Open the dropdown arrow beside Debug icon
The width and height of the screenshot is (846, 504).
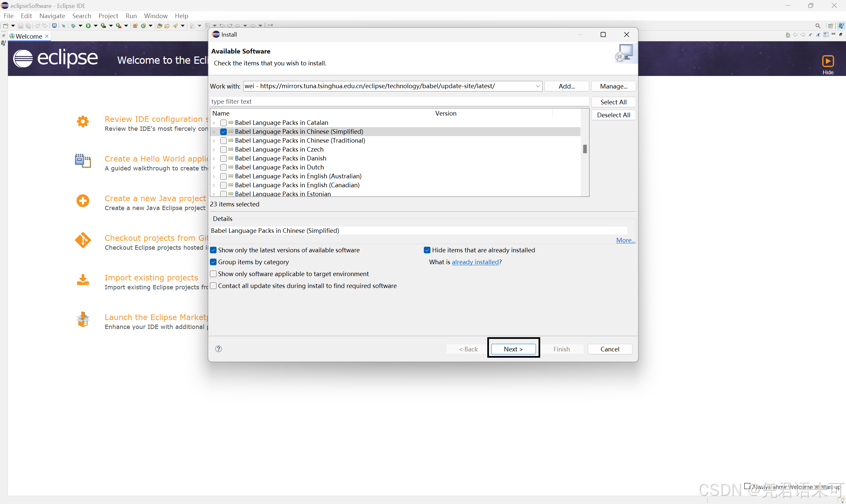pos(81,25)
